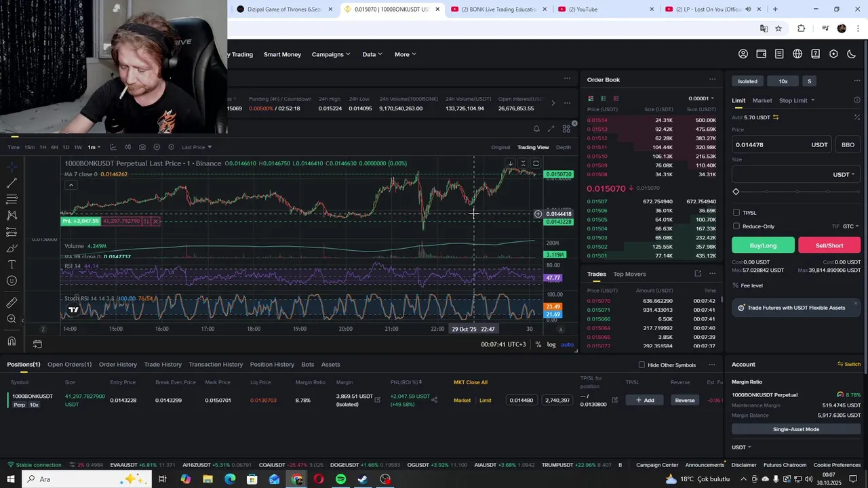Enable the TP/SL checkbox
Image resolution: width=868 pixels, height=488 pixels.
tap(736, 213)
